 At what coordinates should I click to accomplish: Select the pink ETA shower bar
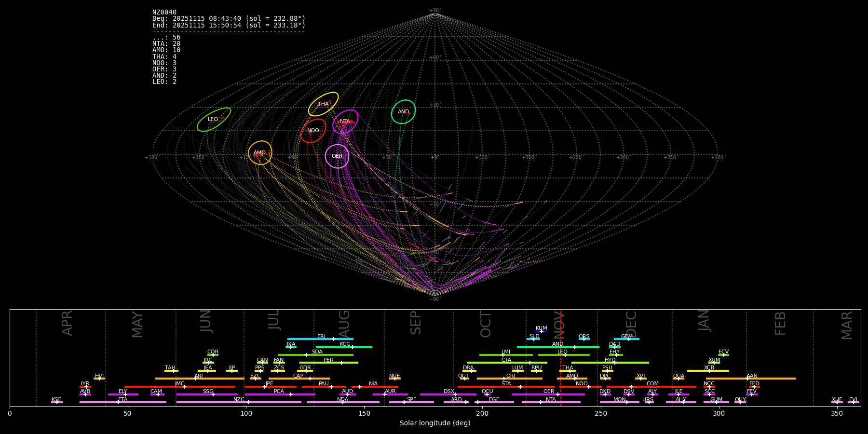pyautogui.click(x=122, y=402)
